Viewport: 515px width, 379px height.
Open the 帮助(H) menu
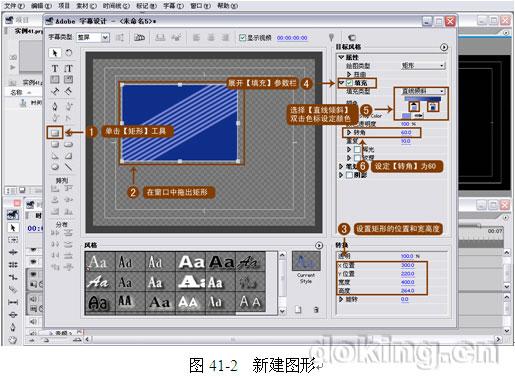228,6
